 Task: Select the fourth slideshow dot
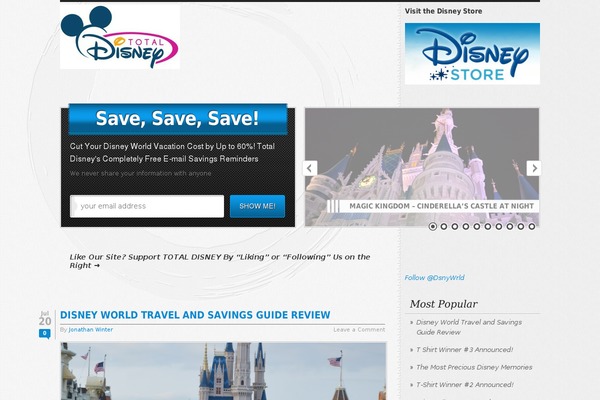point(466,227)
